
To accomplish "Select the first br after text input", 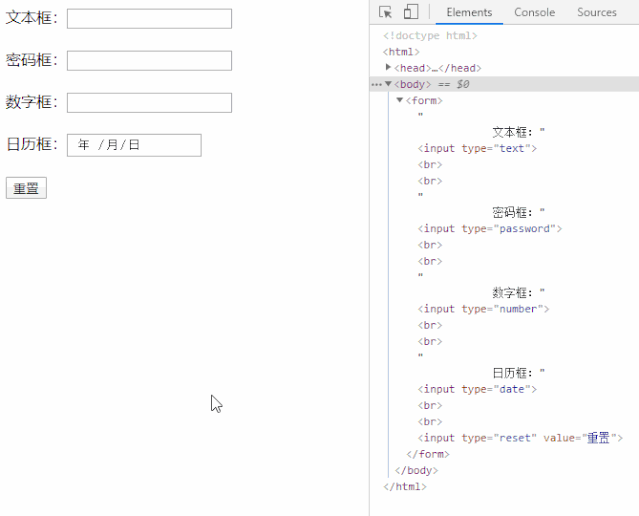I will pos(430,165).
